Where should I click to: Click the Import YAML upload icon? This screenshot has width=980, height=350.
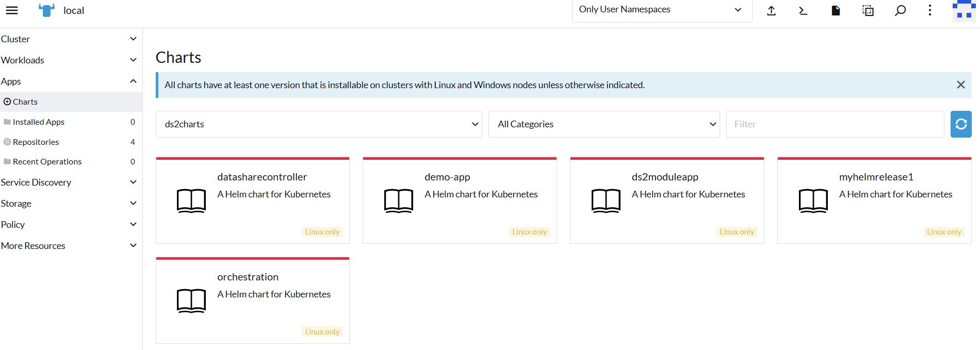tap(771, 11)
